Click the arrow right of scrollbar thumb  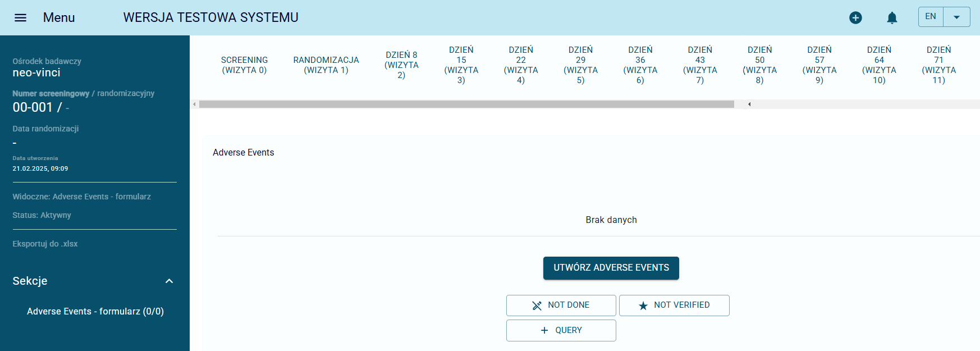pos(749,104)
